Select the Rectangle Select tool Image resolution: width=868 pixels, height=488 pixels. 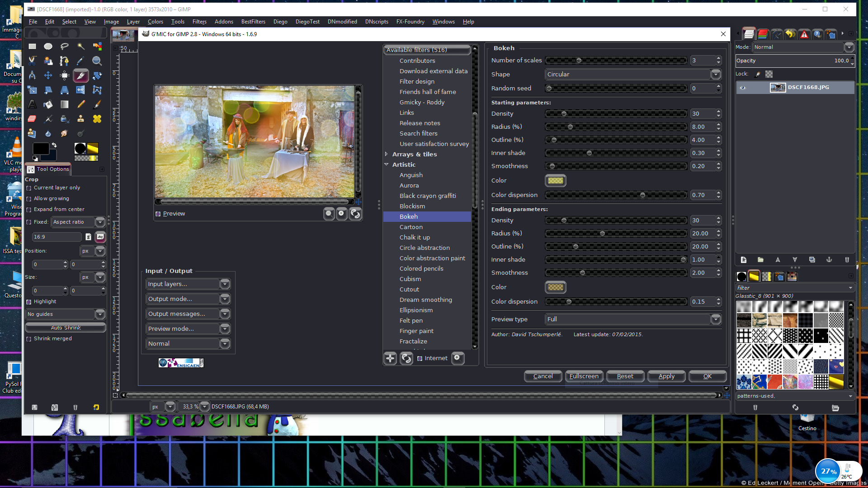[32, 46]
